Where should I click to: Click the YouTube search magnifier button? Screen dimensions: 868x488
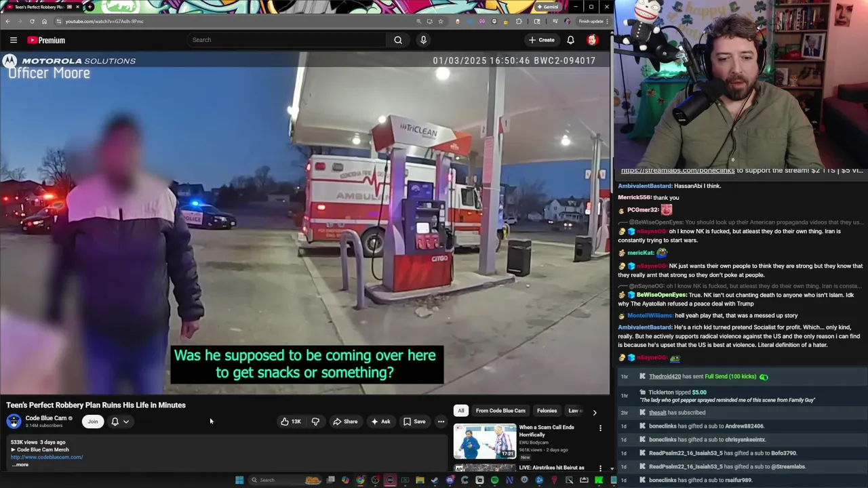point(398,40)
